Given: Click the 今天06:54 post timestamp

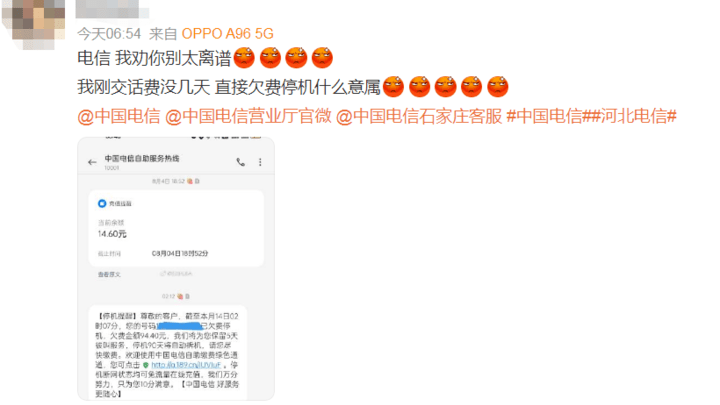Looking at the screenshot, I should 109,34.
